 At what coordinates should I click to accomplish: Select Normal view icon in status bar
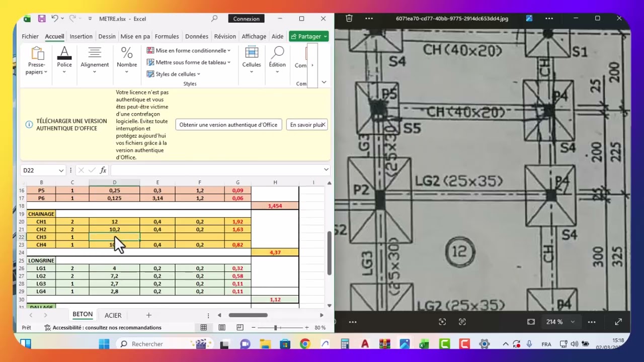tap(203, 328)
